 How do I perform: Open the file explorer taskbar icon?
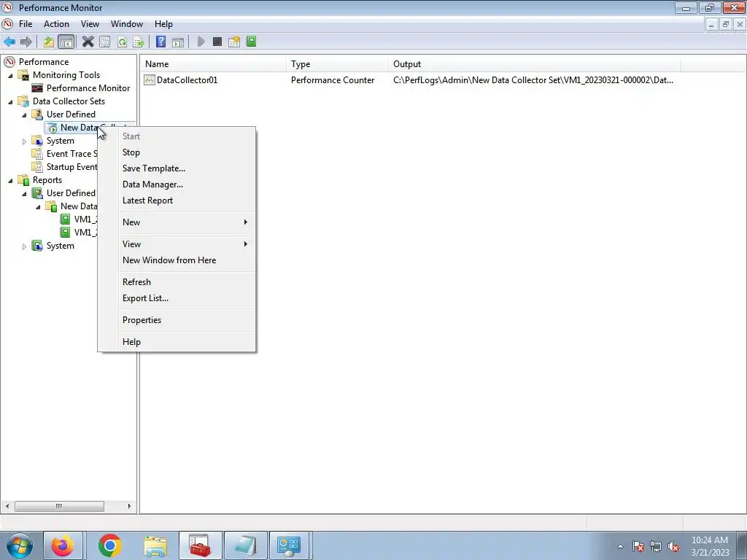tap(155, 545)
